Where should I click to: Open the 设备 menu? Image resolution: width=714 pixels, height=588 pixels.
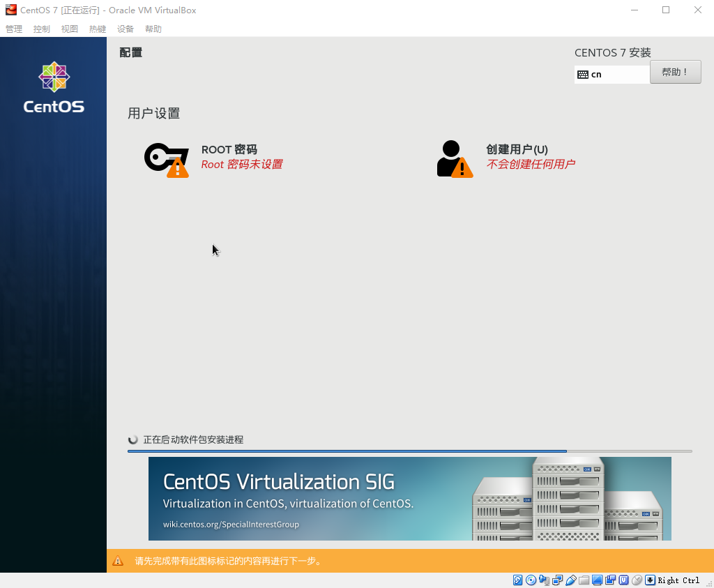click(x=126, y=29)
